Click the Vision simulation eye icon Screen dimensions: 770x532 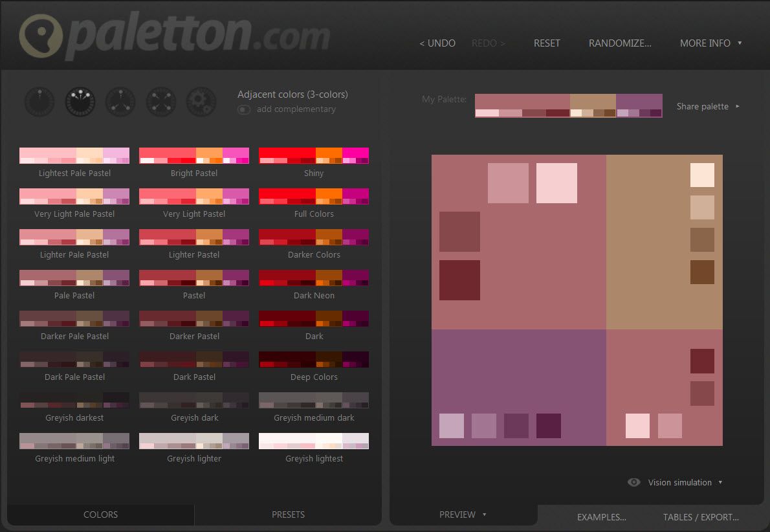pyautogui.click(x=633, y=482)
